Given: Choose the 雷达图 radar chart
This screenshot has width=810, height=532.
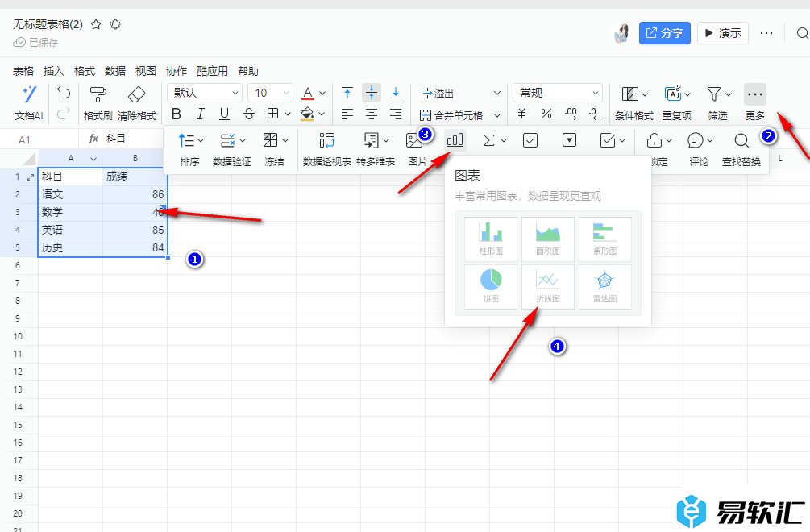Looking at the screenshot, I should (605, 287).
